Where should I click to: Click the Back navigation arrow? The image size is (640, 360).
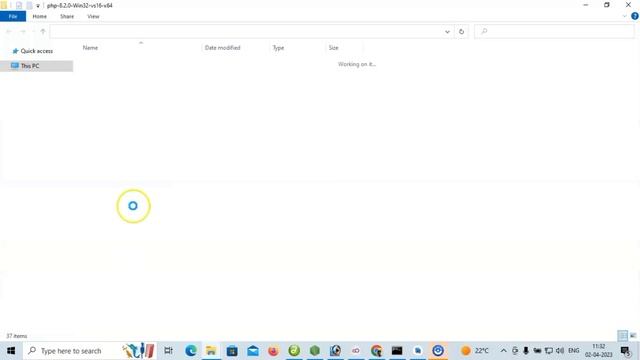[9, 31]
